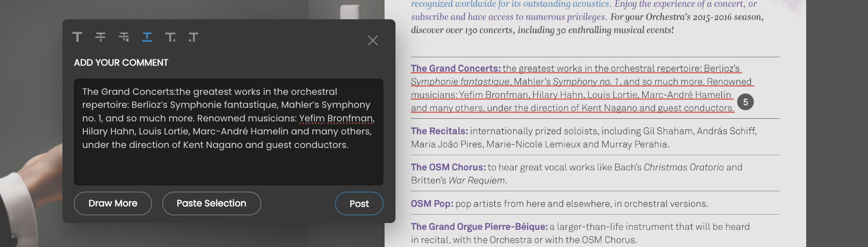
Task: Choose the strikethrough text markup tool
Action: [100, 37]
